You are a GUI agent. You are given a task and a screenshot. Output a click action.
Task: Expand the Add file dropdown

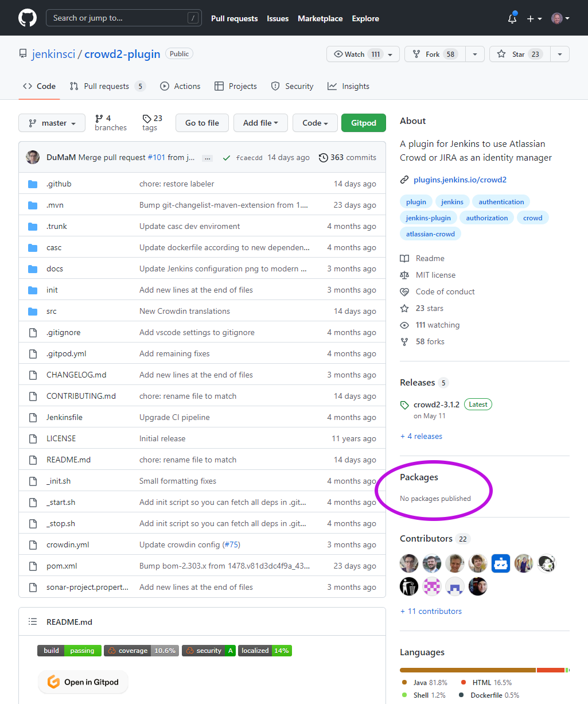coord(260,123)
